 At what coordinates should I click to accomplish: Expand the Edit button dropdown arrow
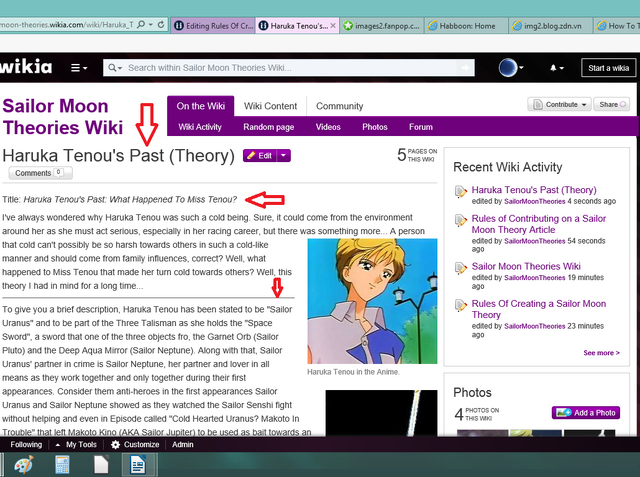point(284,155)
